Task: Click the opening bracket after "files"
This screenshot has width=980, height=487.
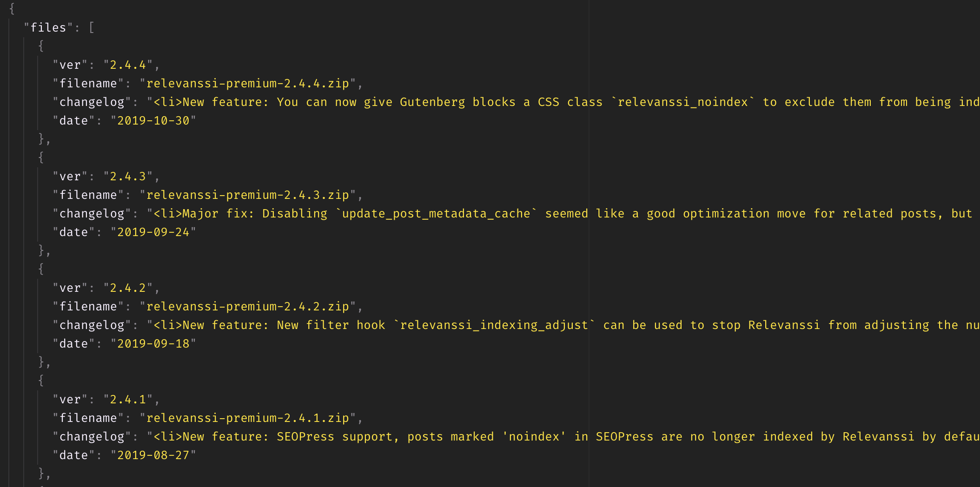Action: (92, 28)
